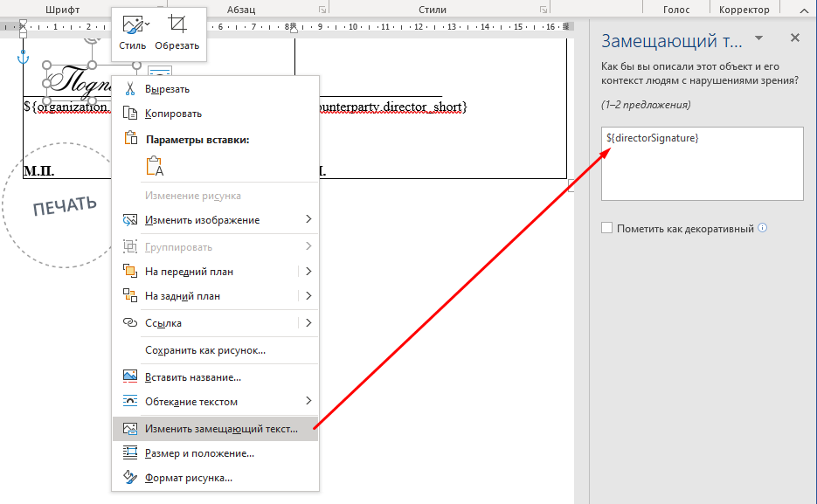The width and height of the screenshot is (817, 504).
Task: Open Size and Position (Размер и положение)
Action: pos(199,453)
